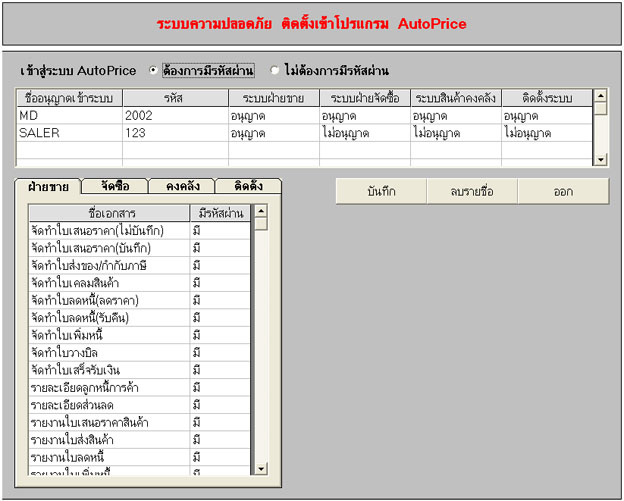
Task: Click MD's อนุญาต cell under ระบบฝ่ายขาย
Action: point(274,116)
